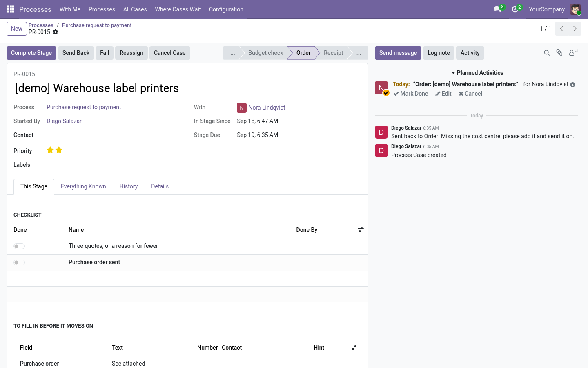
Task: Collapse the Planned Activities section
Action: tap(477, 73)
